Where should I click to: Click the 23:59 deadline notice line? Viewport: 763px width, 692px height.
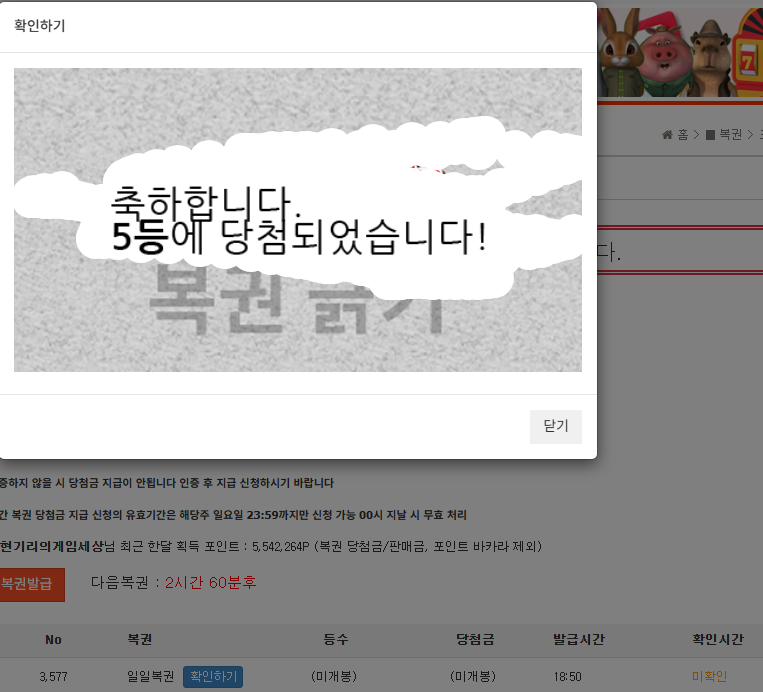(x=234, y=515)
